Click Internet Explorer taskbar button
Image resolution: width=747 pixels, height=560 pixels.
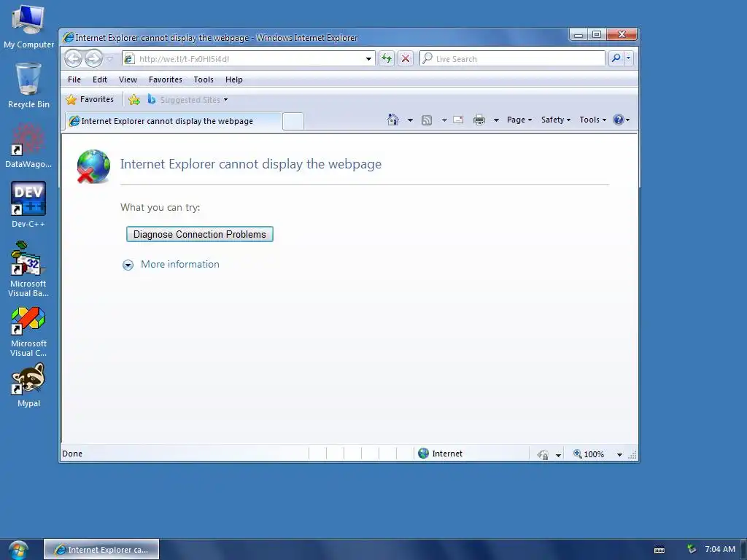click(x=101, y=550)
